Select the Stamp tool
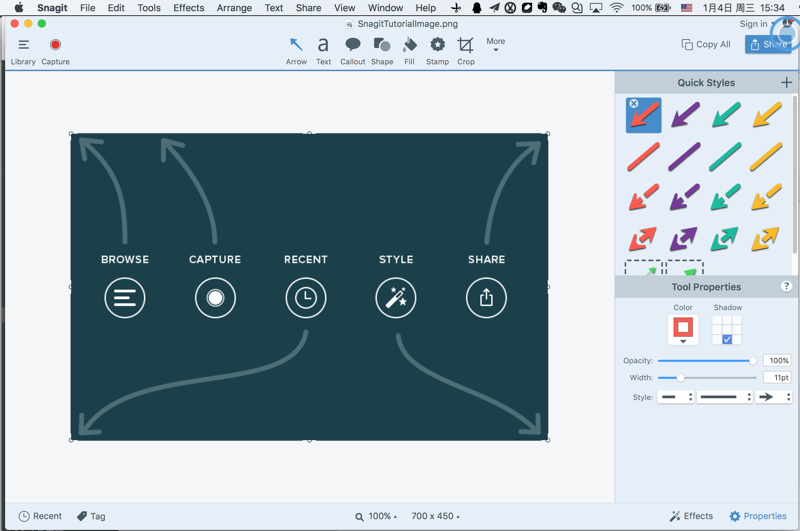The height and width of the screenshot is (531, 800). click(437, 50)
